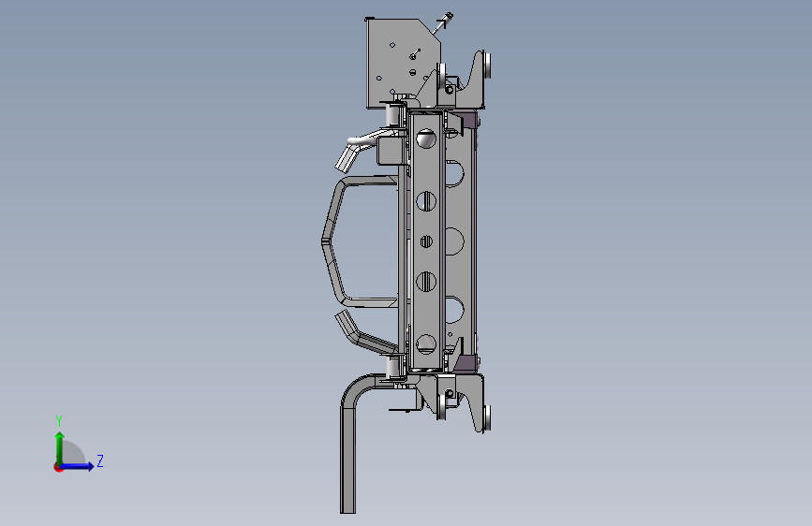Image resolution: width=812 pixels, height=526 pixels.
Task: Click the blue Z axis arrow of the triad
Action: (77, 466)
